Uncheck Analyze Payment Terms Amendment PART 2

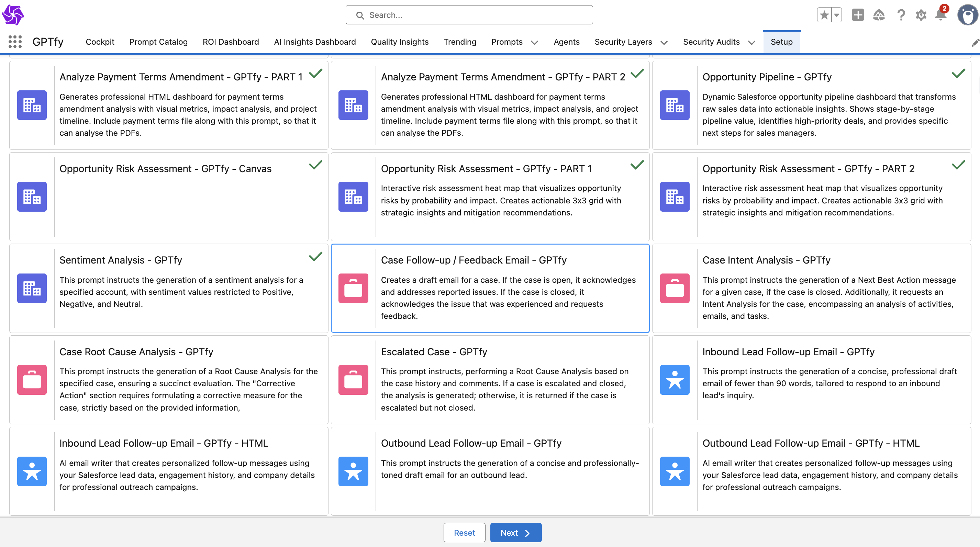[x=637, y=74]
